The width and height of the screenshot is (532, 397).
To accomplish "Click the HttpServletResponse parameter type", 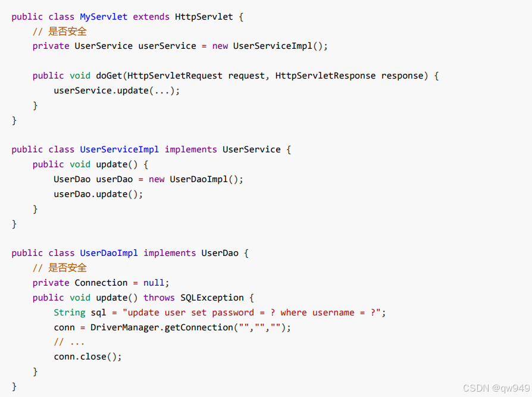I will (326, 76).
